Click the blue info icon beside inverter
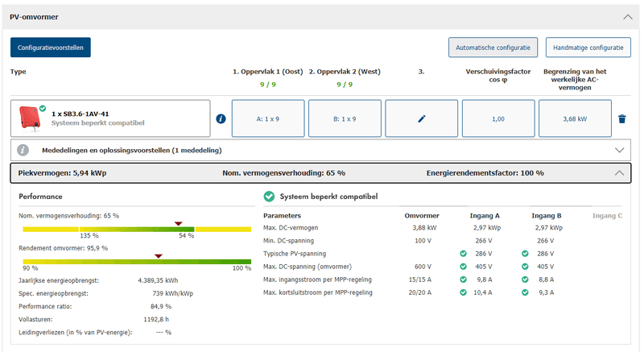644x352 pixels. click(x=221, y=119)
